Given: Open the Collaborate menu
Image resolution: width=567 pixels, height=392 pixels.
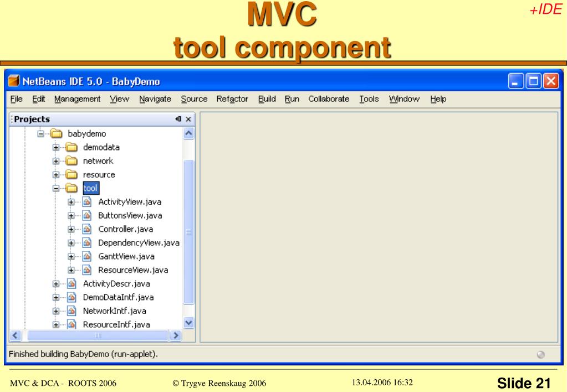Looking at the screenshot, I should (329, 99).
